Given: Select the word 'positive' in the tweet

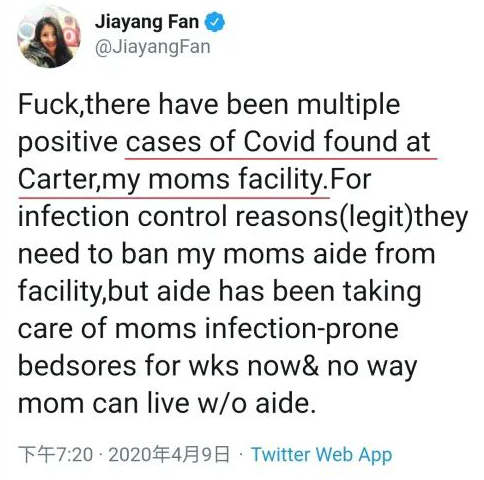Looking at the screenshot, I should tap(68, 143).
